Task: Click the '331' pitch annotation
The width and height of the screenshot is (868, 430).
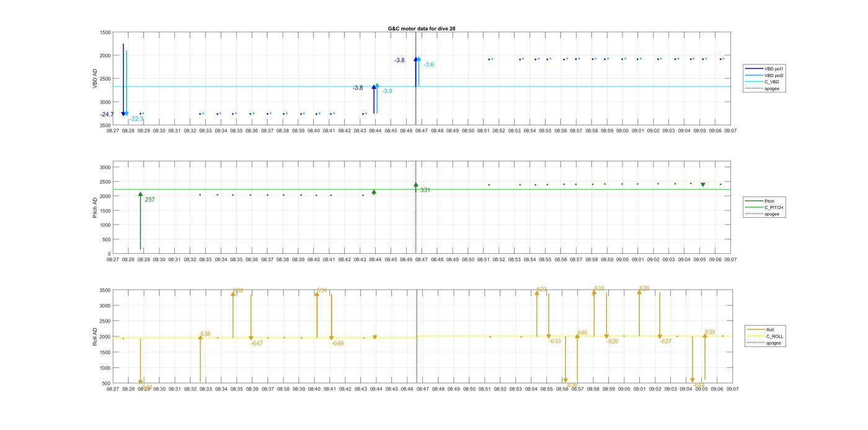Action: pyautogui.click(x=425, y=190)
